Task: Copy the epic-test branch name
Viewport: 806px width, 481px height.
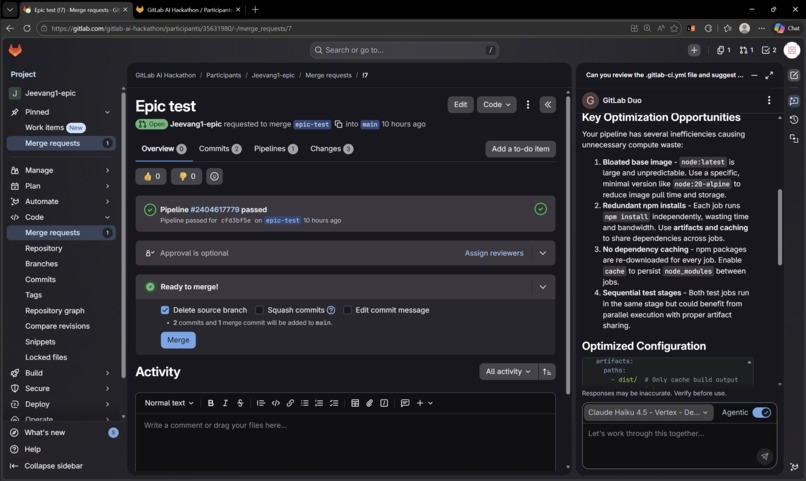Action: (x=338, y=124)
